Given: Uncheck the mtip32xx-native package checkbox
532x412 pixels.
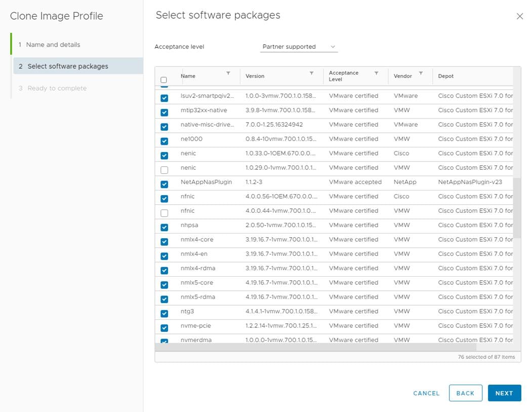Looking at the screenshot, I should pyautogui.click(x=164, y=113).
